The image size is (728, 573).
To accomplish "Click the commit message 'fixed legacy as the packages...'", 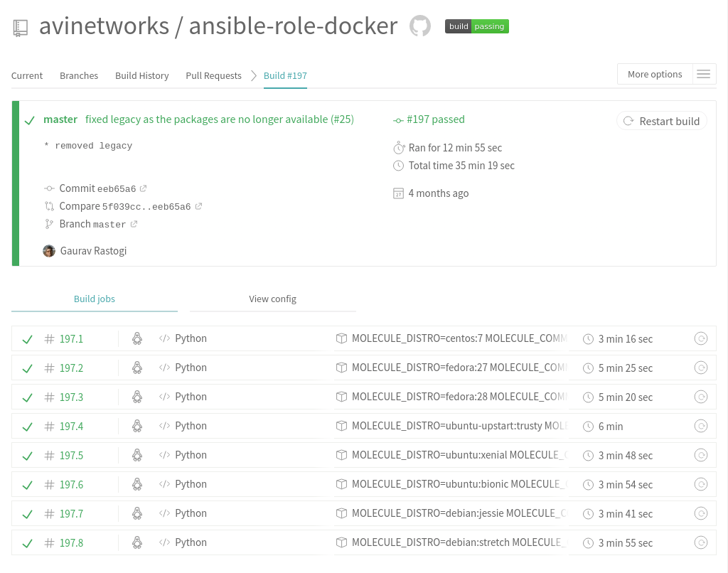I will coord(220,119).
